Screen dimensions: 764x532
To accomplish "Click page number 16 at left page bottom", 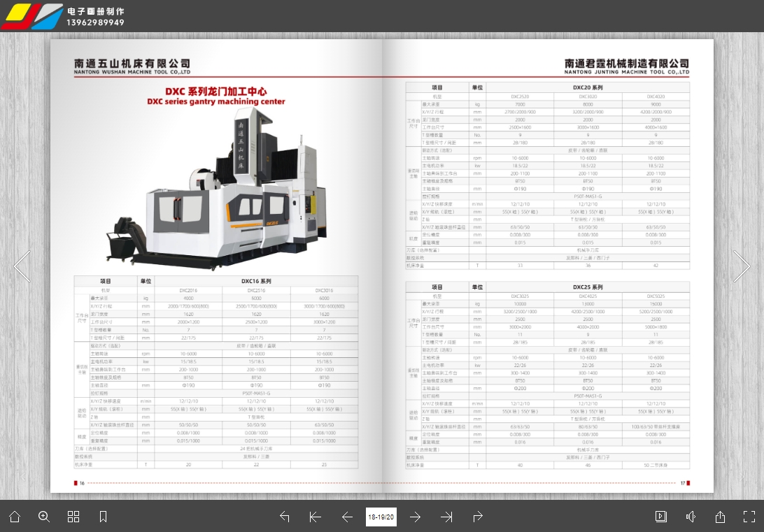I will (82, 483).
